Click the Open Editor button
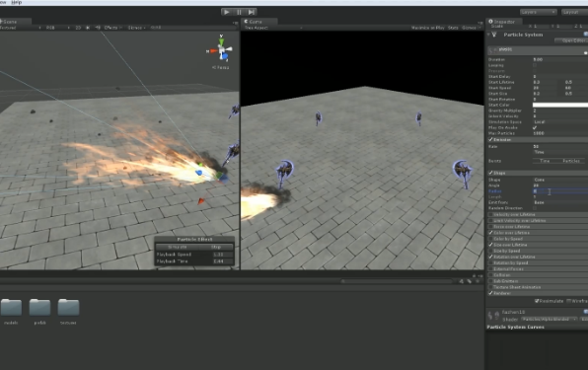This screenshot has width=588, height=370. pos(571,40)
